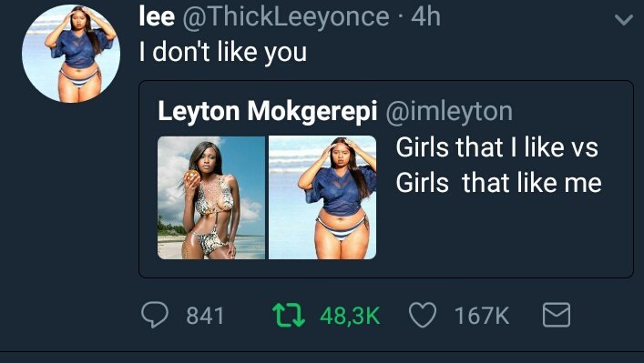Viewport: 644px width, 363px height.
Task: Click the 841 reply count
Action: click(x=205, y=316)
